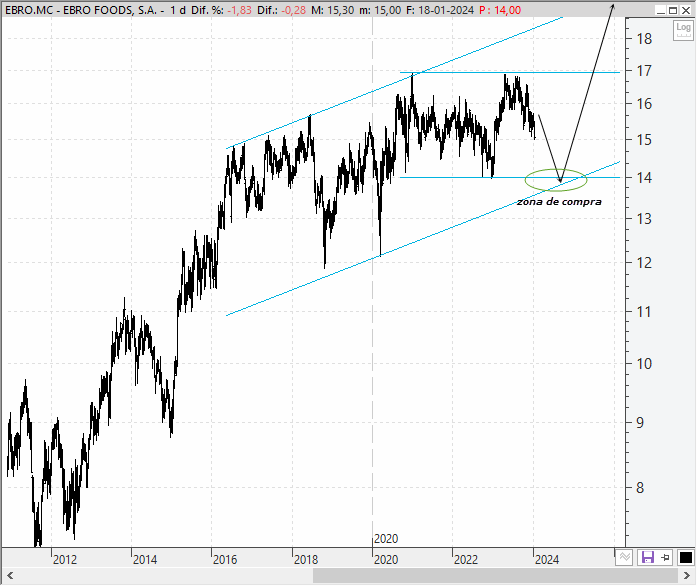Click the 'F: 18-01-2024' date text

coord(440,10)
